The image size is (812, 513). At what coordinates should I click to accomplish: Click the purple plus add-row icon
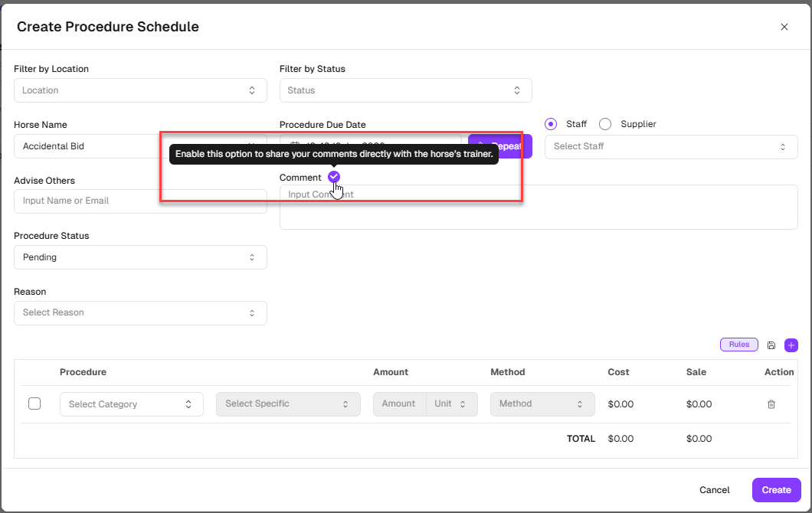791,345
